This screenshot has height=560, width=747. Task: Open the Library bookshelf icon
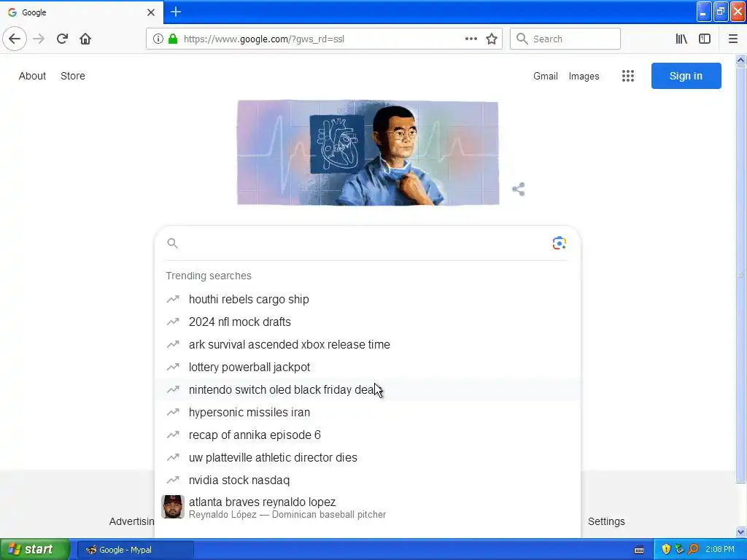point(681,39)
